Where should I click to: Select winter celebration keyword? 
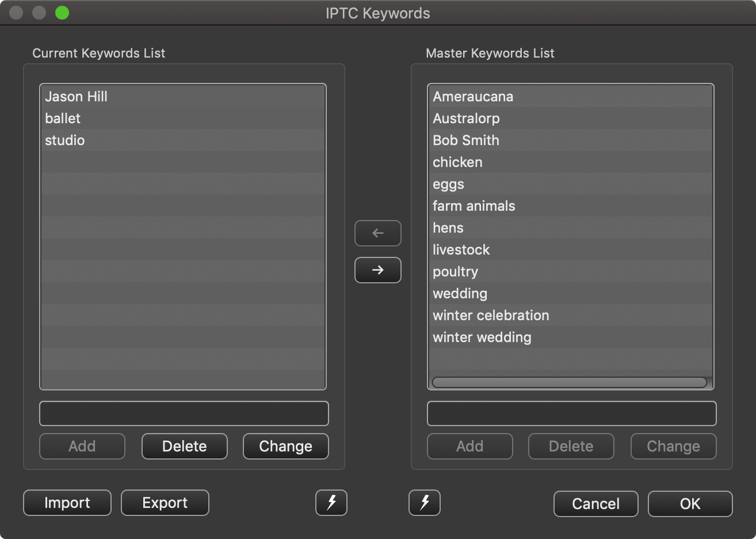pyautogui.click(x=571, y=315)
